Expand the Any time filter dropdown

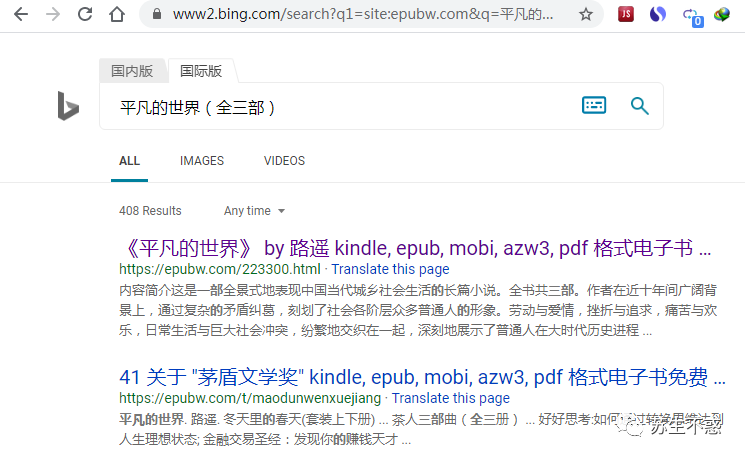[254, 210]
